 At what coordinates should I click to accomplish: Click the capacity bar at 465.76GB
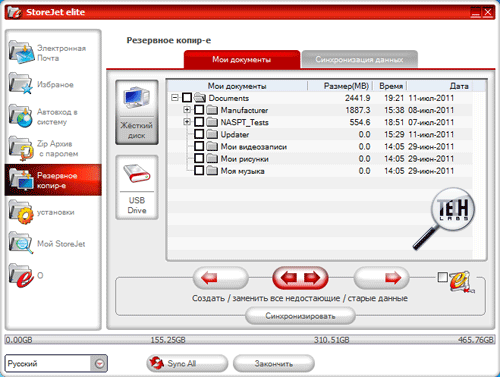coord(476,340)
